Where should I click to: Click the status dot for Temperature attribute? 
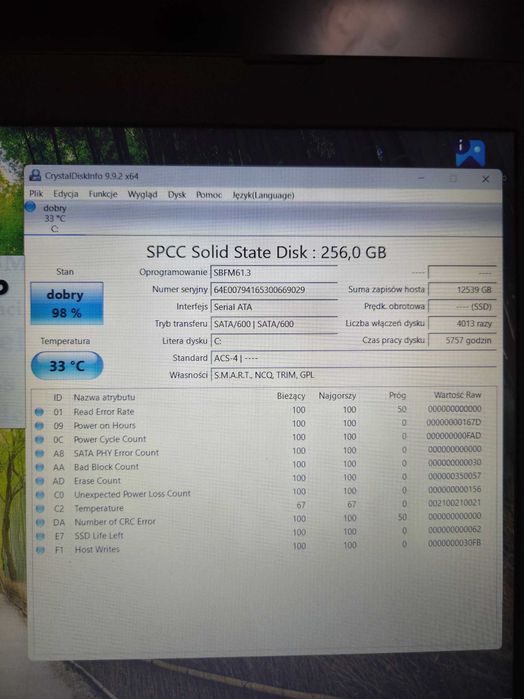click(40, 509)
